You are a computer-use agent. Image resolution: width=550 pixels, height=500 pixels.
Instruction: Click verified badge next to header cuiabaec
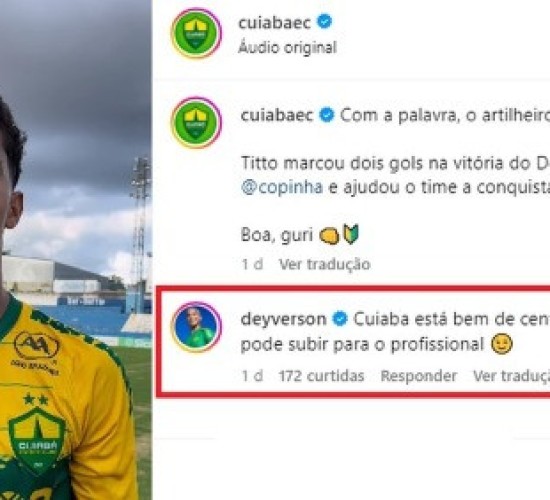(324, 22)
